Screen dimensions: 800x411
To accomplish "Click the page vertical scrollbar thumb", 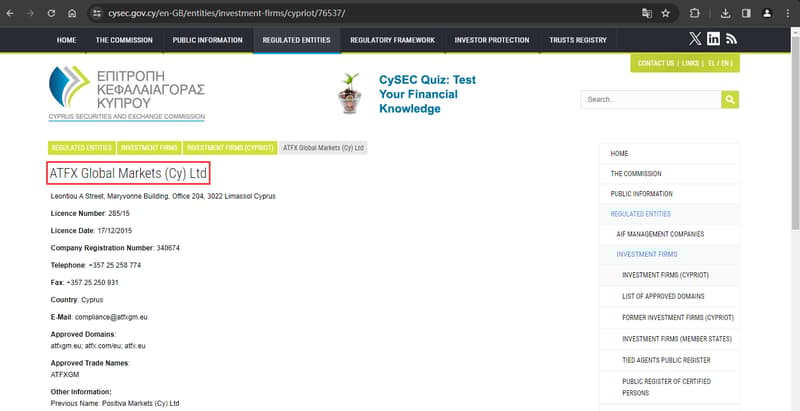I will (x=795, y=133).
